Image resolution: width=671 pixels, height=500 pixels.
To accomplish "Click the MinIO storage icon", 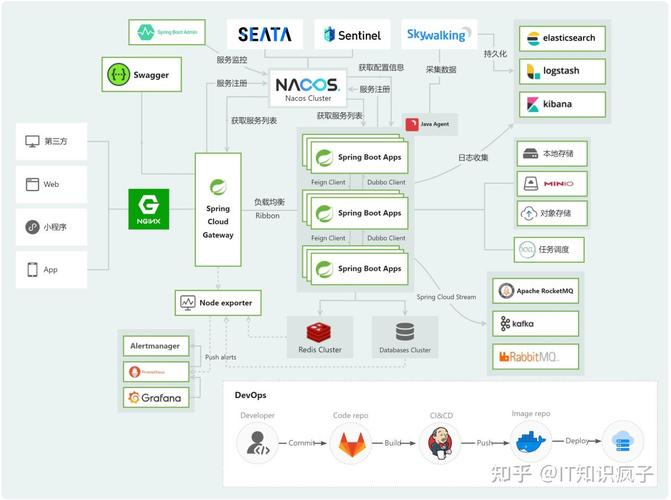I will [x=531, y=184].
